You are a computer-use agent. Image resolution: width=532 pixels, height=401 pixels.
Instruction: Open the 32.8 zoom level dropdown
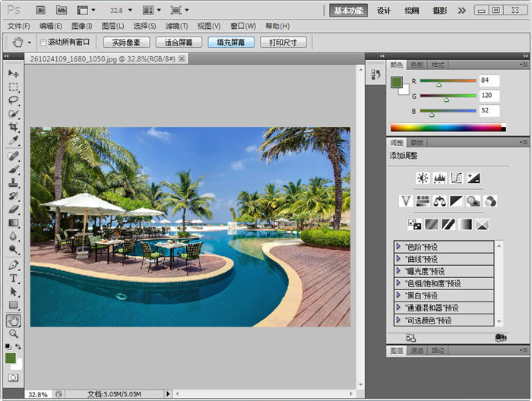point(129,11)
